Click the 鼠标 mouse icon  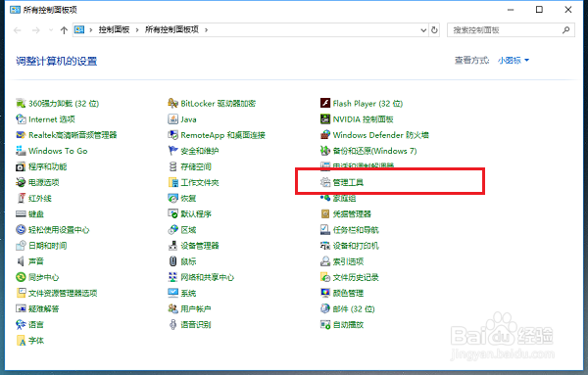pyautogui.click(x=172, y=261)
